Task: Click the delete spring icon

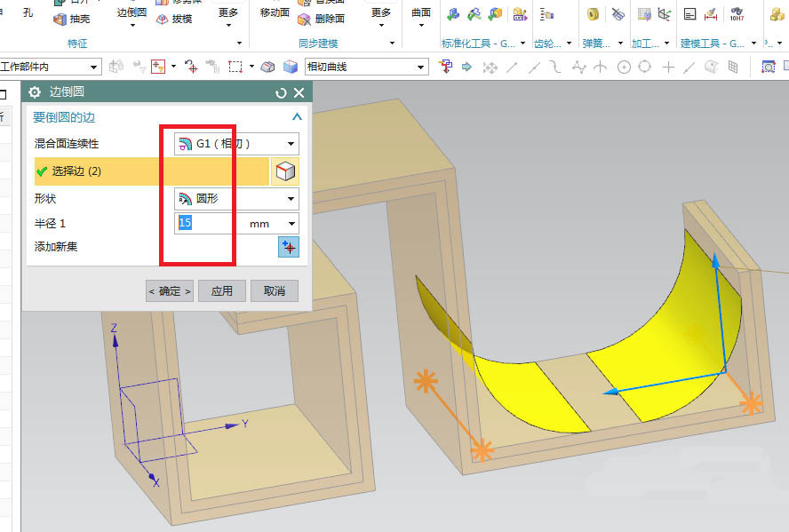Action: (618, 14)
